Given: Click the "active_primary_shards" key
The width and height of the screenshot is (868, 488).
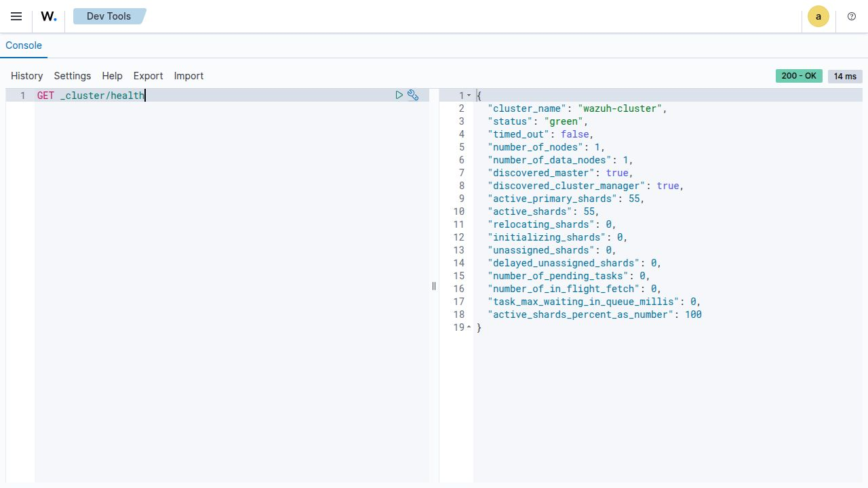Looking at the screenshot, I should pyautogui.click(x=553, y=199).
